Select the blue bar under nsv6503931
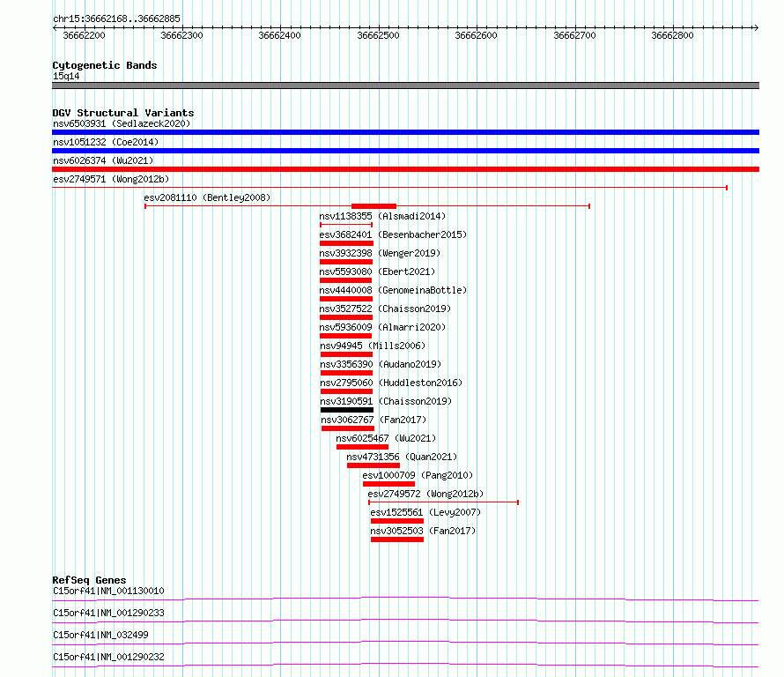 tap(405, 132)
